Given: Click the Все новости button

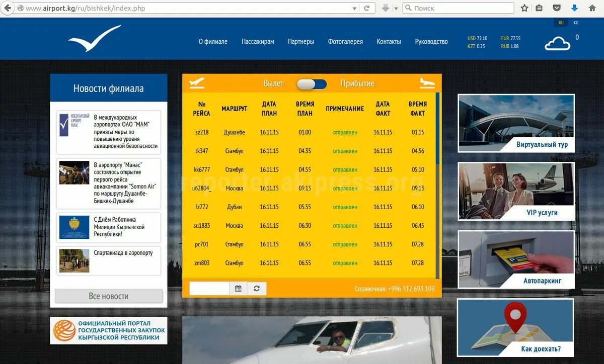Looking at the screenshot, I should (x=109, y=296).
